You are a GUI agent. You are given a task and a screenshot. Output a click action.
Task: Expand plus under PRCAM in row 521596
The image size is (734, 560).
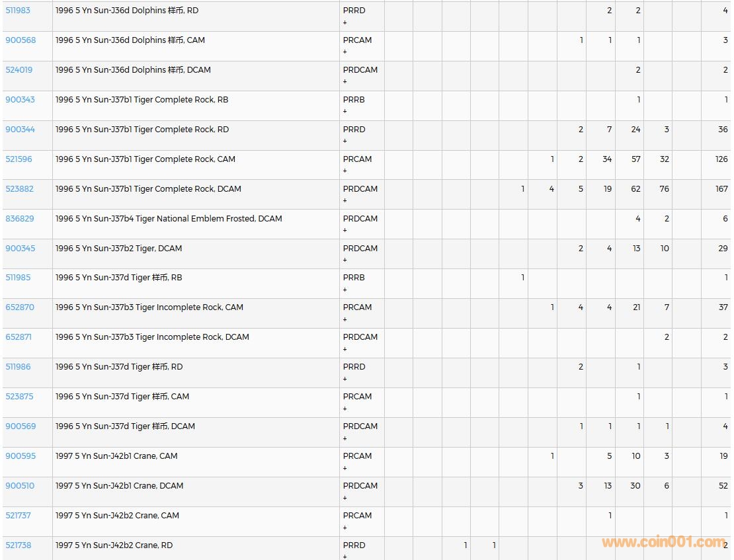(345, 171)
